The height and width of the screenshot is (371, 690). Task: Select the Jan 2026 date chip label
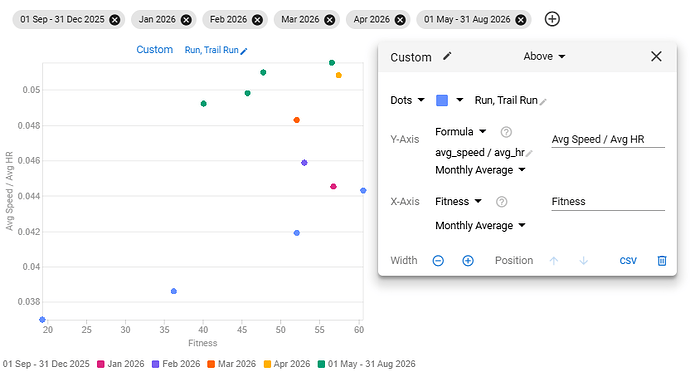click(157, 20)
